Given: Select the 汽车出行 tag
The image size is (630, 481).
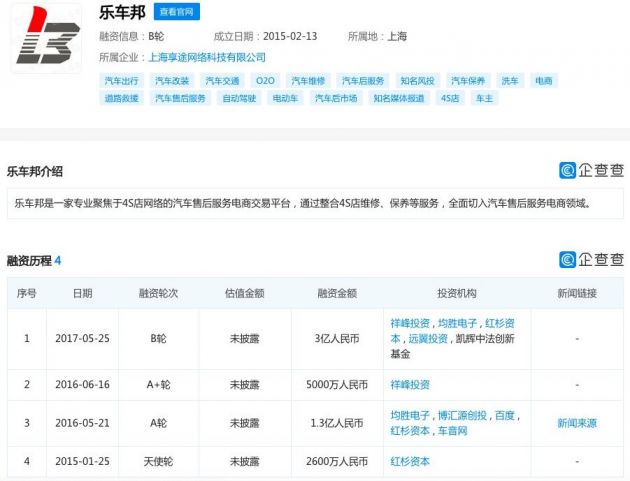Looking at the screenshot, I should (121, 81).
